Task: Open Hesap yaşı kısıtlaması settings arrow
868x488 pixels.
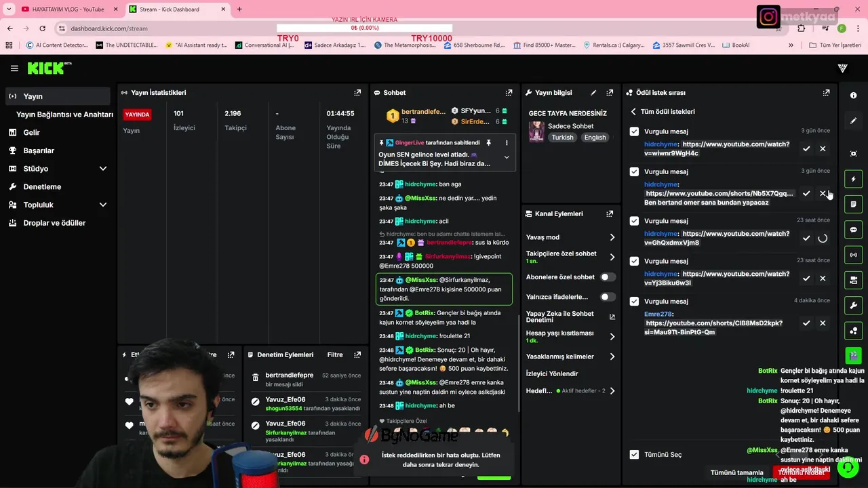Action: coord(612,336)
